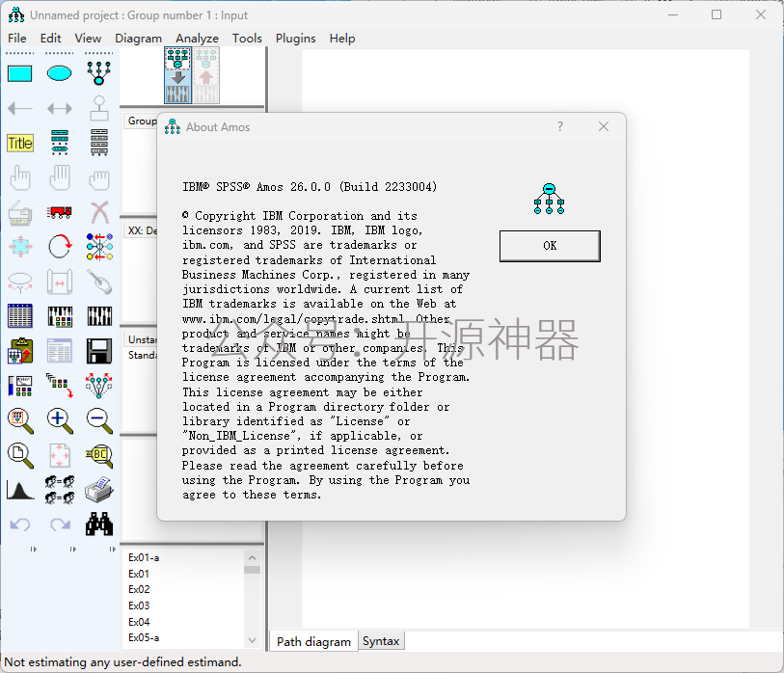Viewport: 784px width, 673px height.
Task: Select the Reflect indicators tool
Action: pyautogui.click(x=99, y=247)
